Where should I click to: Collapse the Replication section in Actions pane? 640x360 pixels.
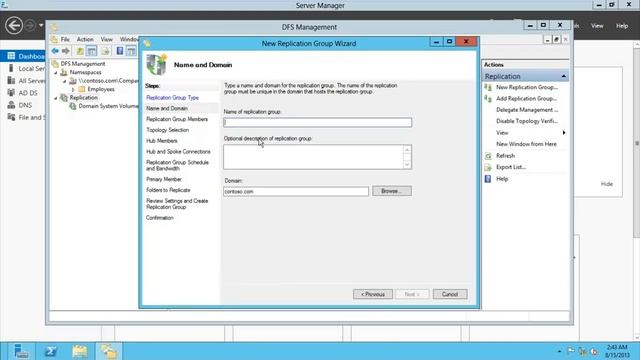[563, 76]
